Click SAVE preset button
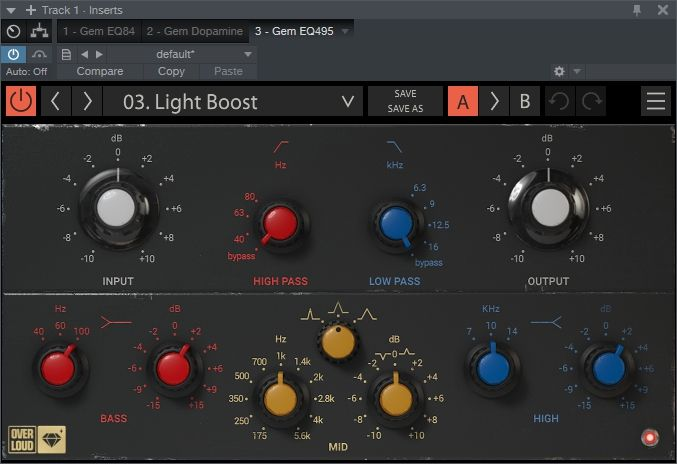The width and height of the screenshot is (677, 464). [405, 94]
